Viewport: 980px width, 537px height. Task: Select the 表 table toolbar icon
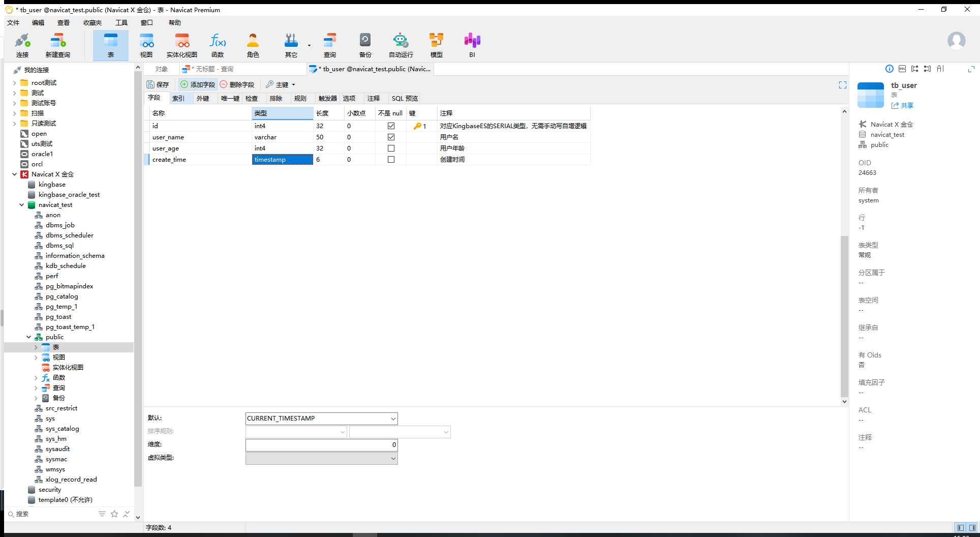[x=111, y=45]
